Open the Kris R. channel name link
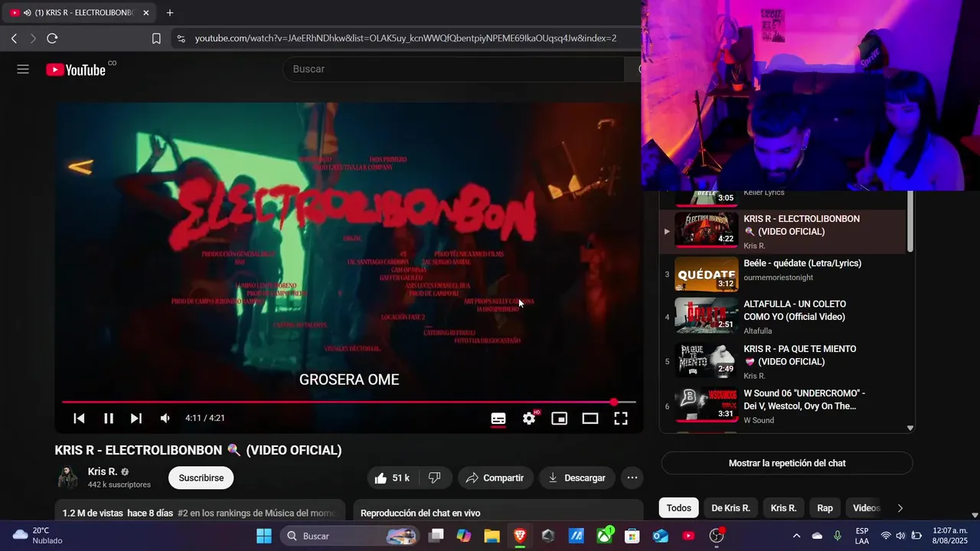 (103, 471)
